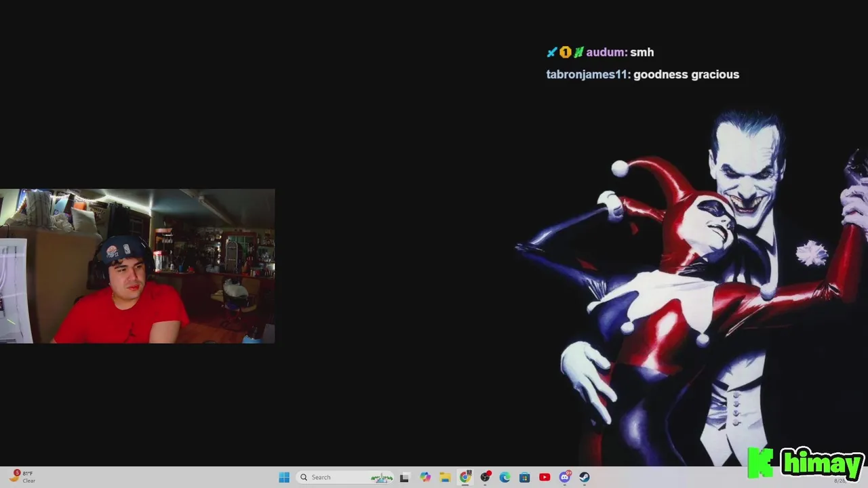Open Discord from the taskbar
This screenshot has width=868, height=488.
[x=564, y=477]
